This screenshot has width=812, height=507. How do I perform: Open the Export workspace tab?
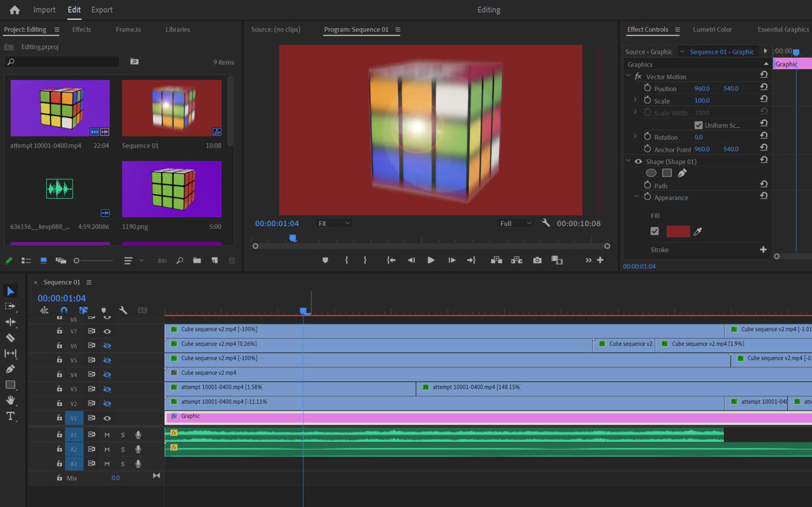(x=102, y=10)
